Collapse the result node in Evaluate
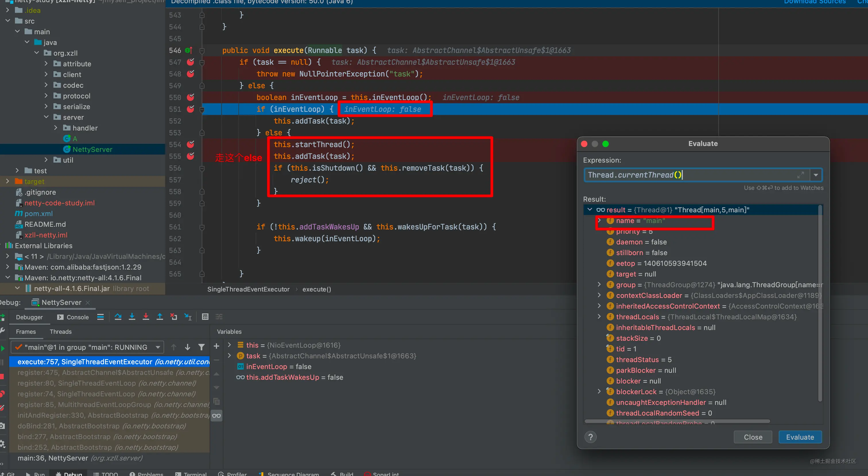This screenshot has width=868, height=476. 589,210
